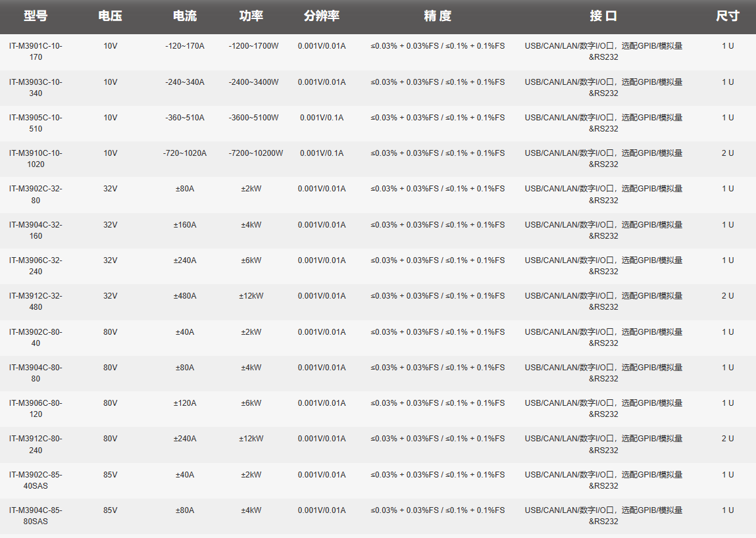Screen dimensions: 756x538
Task: Click the 分辨率 column header
Action: click(322, 16)
